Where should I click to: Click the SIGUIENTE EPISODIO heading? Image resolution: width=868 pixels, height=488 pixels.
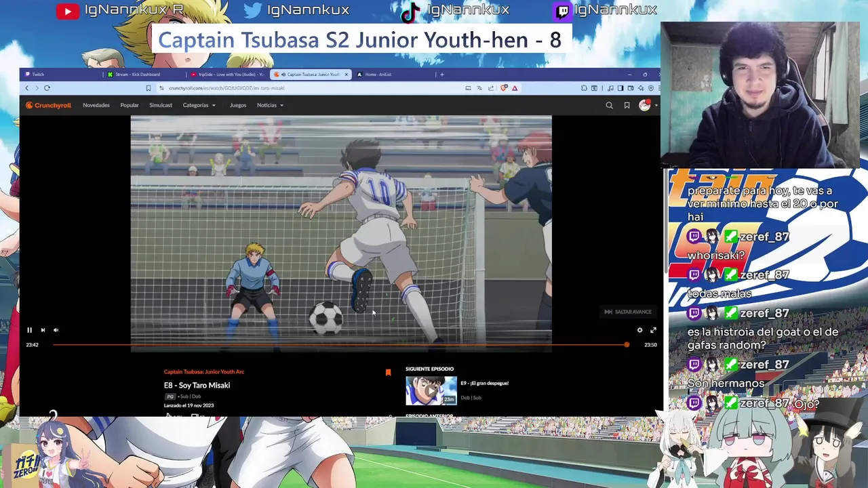(429, 369)
